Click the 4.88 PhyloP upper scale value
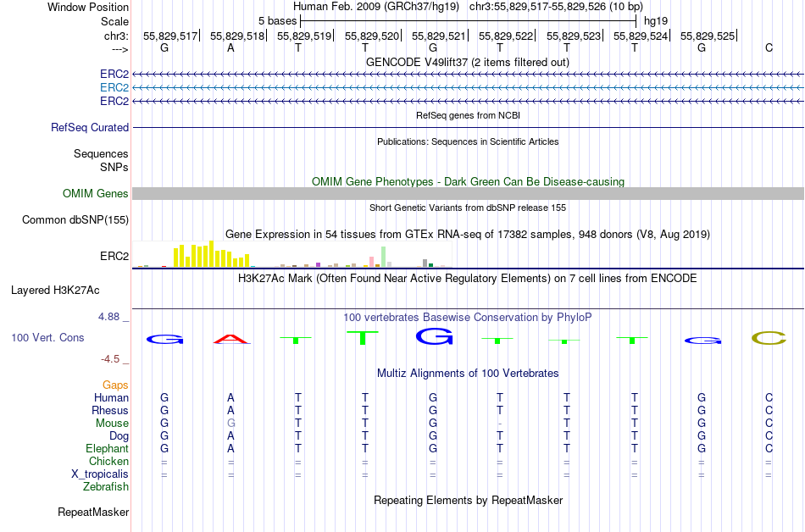 (x=108, y=317)
